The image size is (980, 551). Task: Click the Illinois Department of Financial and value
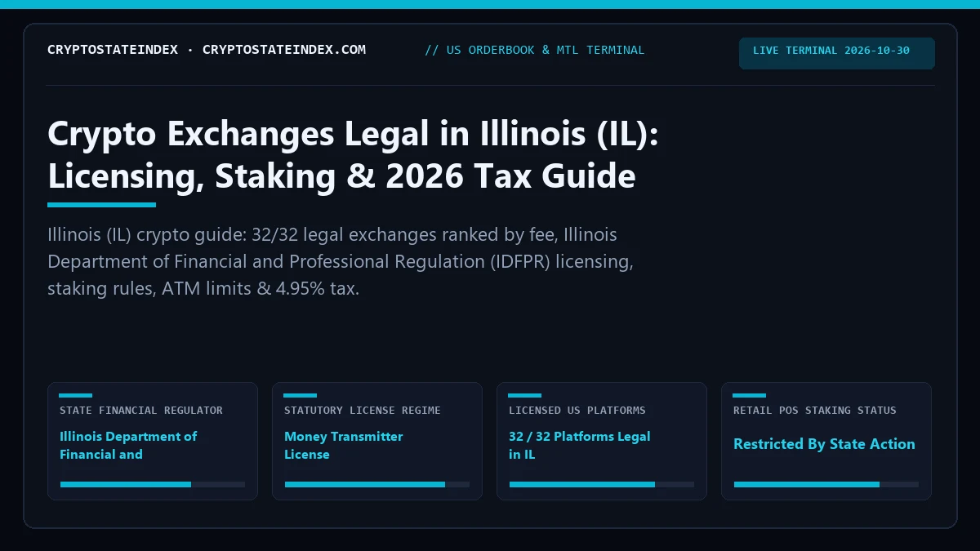point(128,445)
